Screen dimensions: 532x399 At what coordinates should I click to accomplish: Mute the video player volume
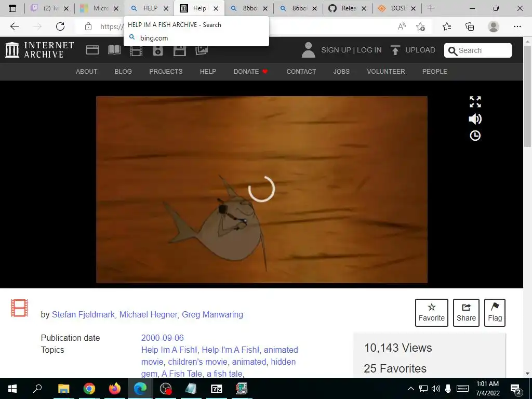(475, 119)
